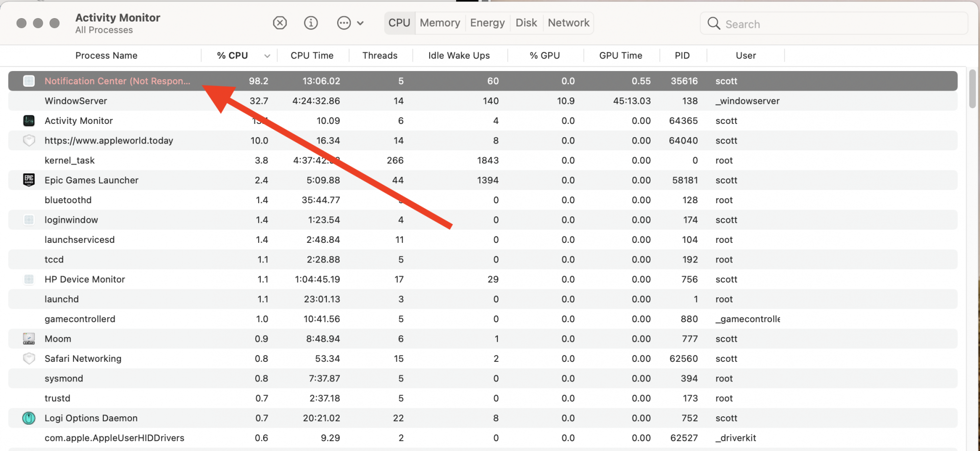Sort processes by the PID column
This screenshot has height=451, width=980.
682,55
